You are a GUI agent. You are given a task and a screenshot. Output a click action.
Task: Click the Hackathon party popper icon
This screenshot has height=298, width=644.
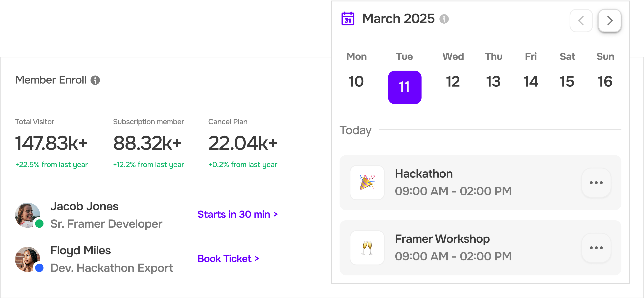tap(367, 183)
